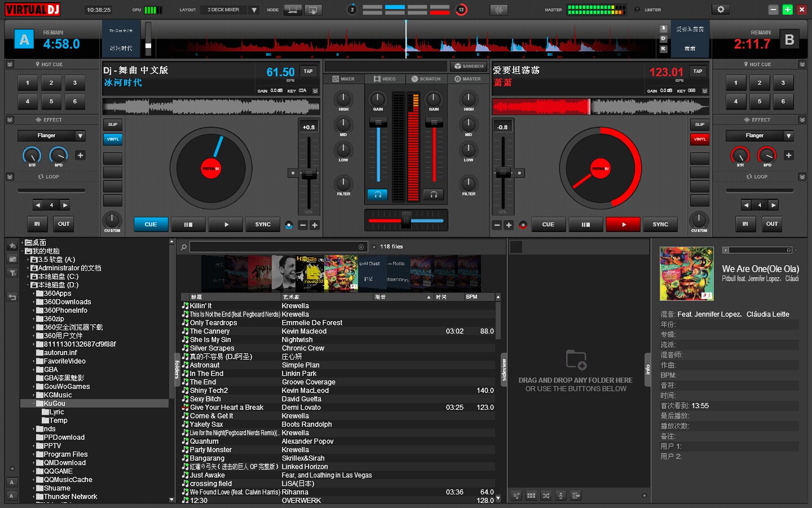Select the video screen mode icon
Image resolution: width=812 pixels, height=508 pixels.
[313, 10]
